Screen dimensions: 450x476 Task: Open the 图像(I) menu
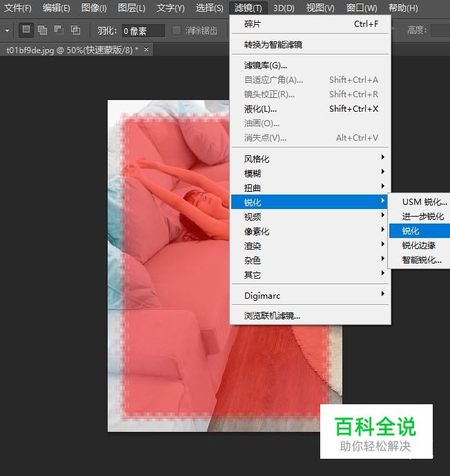pyautogui.click(x=94, y=8)
